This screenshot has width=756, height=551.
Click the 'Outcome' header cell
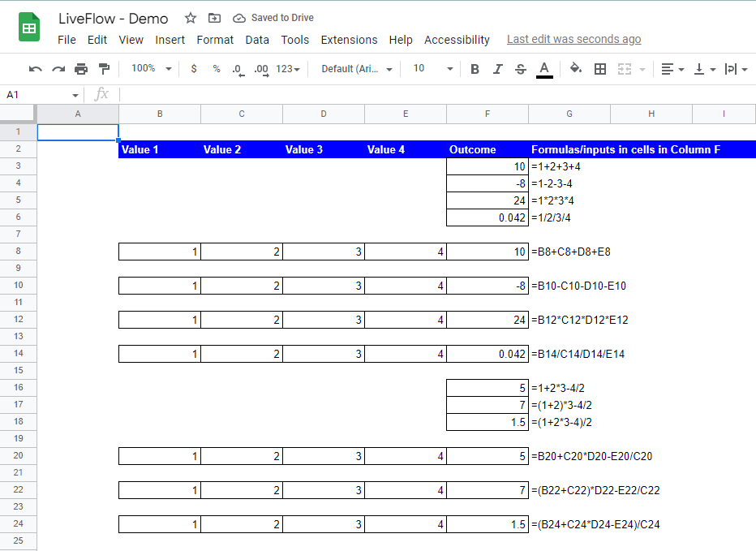[488, 149]
